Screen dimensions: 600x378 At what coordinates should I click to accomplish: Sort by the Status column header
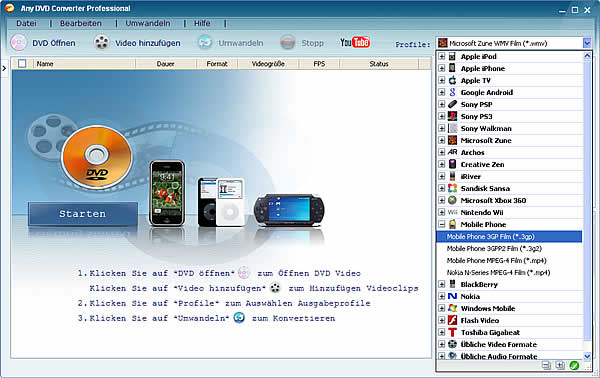click(379, 64)
